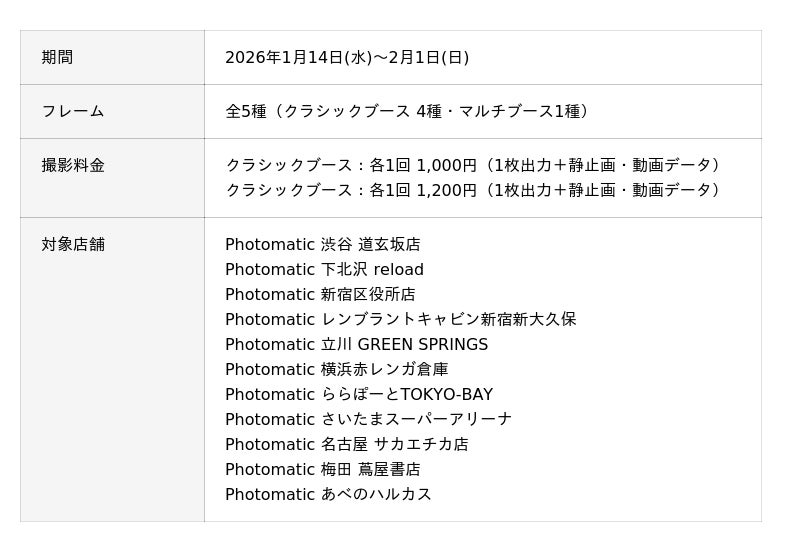This screenshot has width=800, height=552.
Task: Click Photomatic さいたまスーパーアリーナ entry
Action: coord(368,420)
